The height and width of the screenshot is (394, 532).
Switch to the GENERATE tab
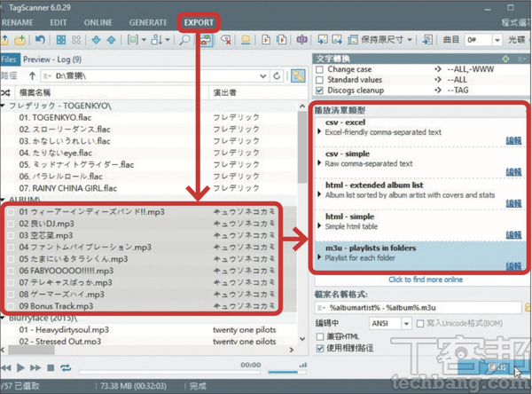click(x=148, y=23)
